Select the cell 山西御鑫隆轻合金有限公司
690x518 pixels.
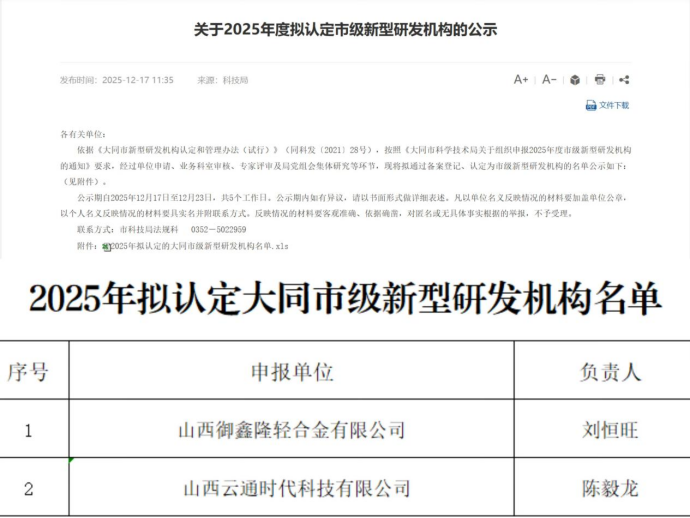point(291,430)
